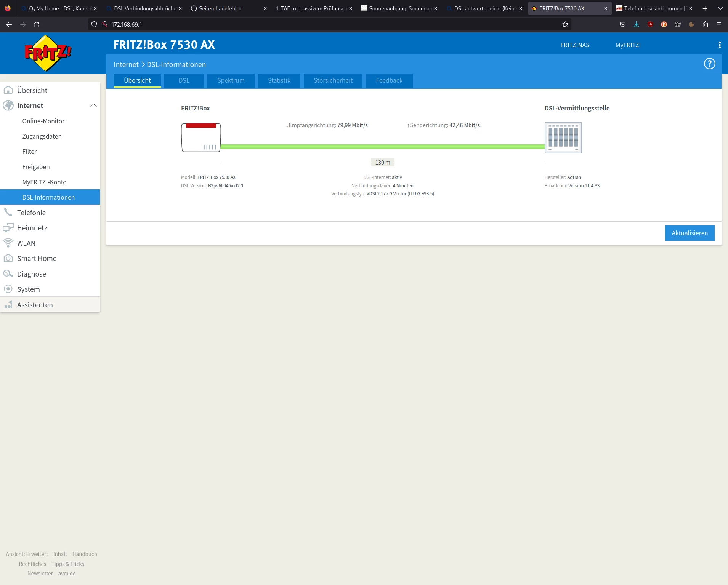
Task: Open Tipps & Tricks footer link
Action: (x=68, y=564)
